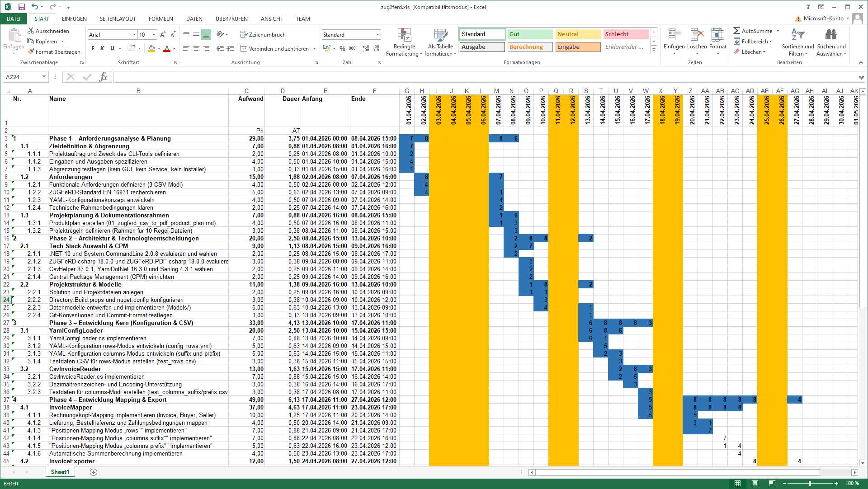Image resolution: width=868 pixels, height=489 pixels.
Task: Click the Redo arrow icon
Action: point(52,7)
